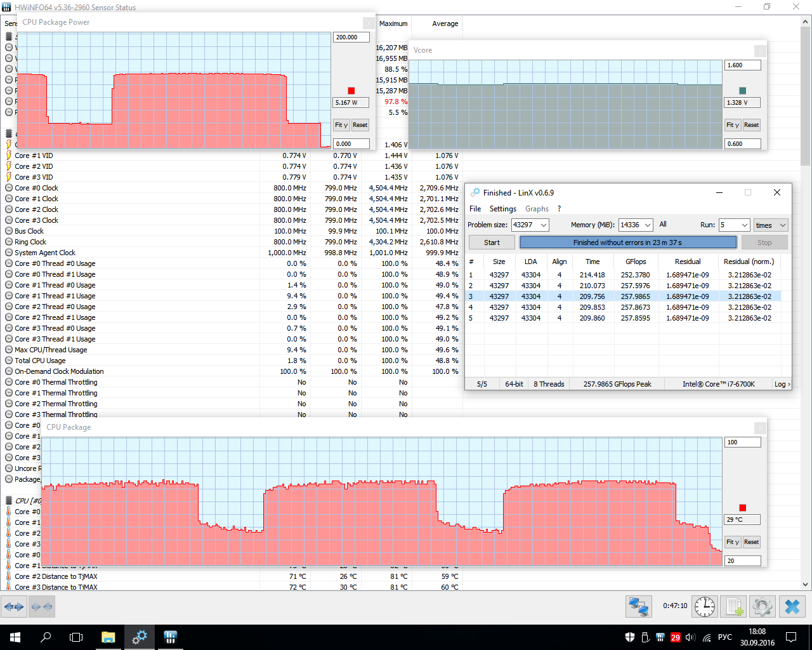Click the teal color swatch in Vcore graph
812x650 pixels.
743,91
